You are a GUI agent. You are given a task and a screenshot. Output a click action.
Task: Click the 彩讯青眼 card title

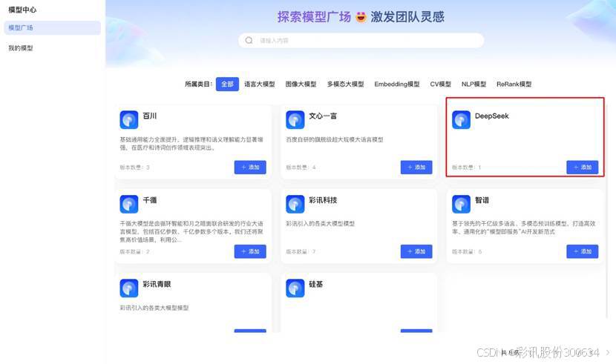pos(157,284)
